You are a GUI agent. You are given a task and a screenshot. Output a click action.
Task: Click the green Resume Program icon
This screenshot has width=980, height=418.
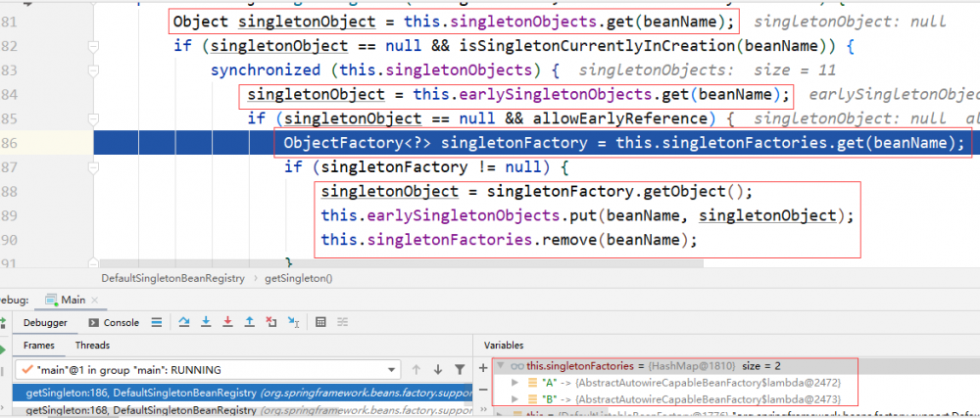pos(3,349)
